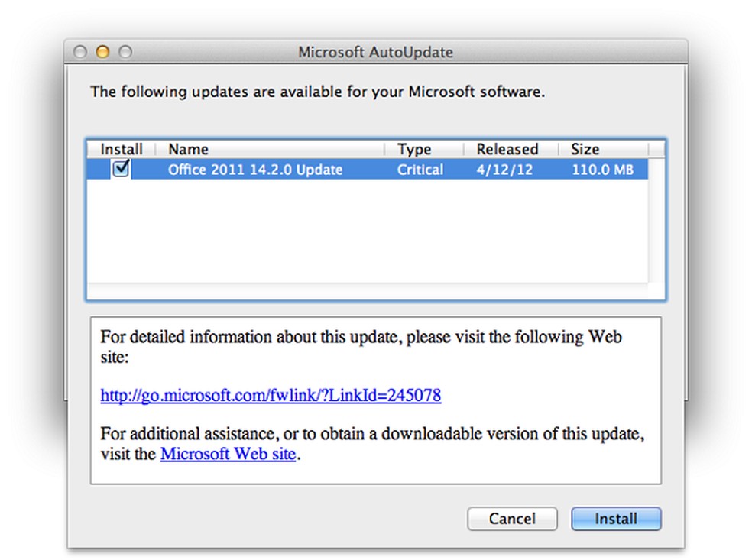This screenshot has height=560, width=752.
Task: Sort updates by the Released column header
Action: 507,150
